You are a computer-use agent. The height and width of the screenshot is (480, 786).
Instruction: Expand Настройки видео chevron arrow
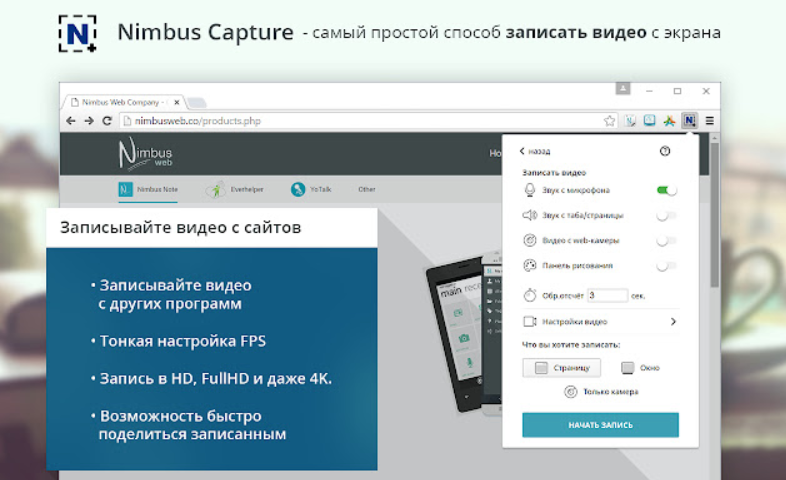(673, 321)
